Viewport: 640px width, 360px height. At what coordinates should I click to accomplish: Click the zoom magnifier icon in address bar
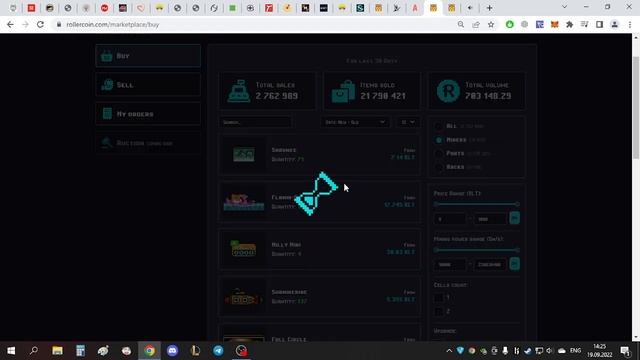(461, 24)
